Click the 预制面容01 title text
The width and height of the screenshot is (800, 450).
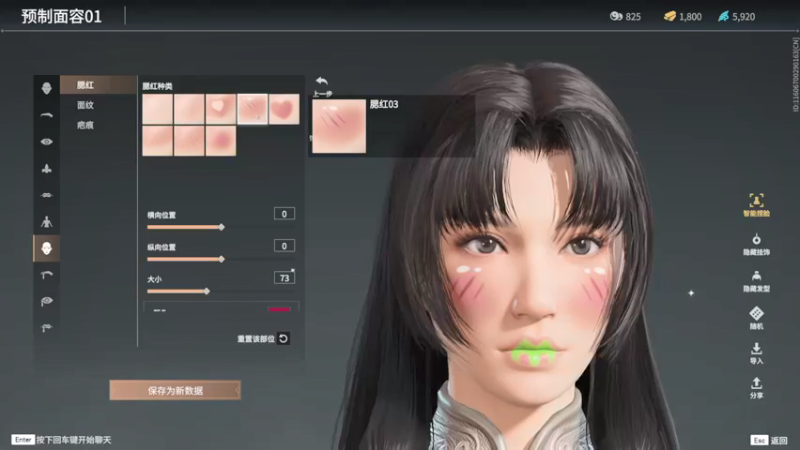click(x=61, y=16)
